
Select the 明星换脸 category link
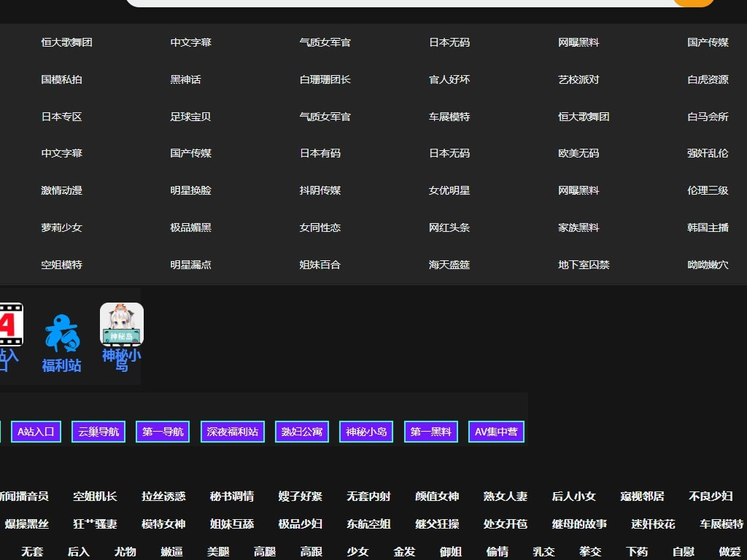click(190, 190)
